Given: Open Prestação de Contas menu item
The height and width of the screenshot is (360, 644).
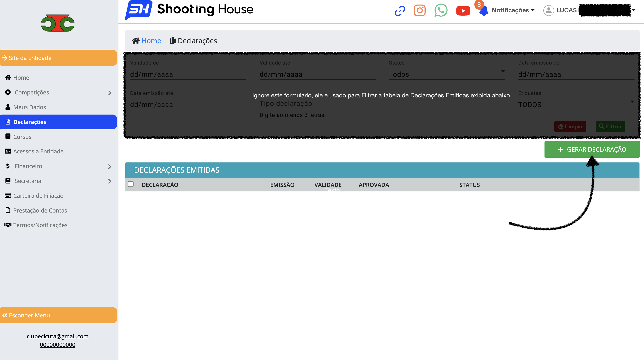Looking at the screenshot, I should pos(40,210).
